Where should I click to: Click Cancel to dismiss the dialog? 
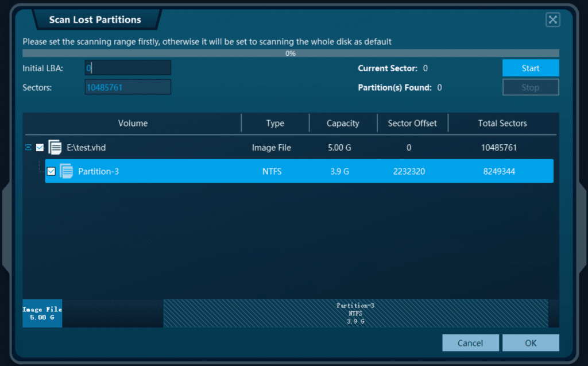[x=470, y=342]
